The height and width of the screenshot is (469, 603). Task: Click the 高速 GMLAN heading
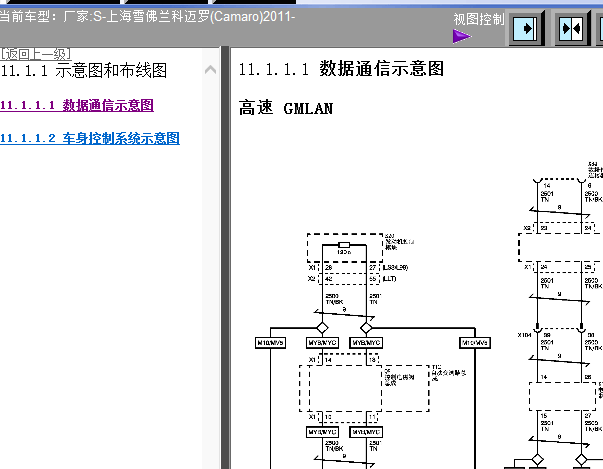pos(286,108)
